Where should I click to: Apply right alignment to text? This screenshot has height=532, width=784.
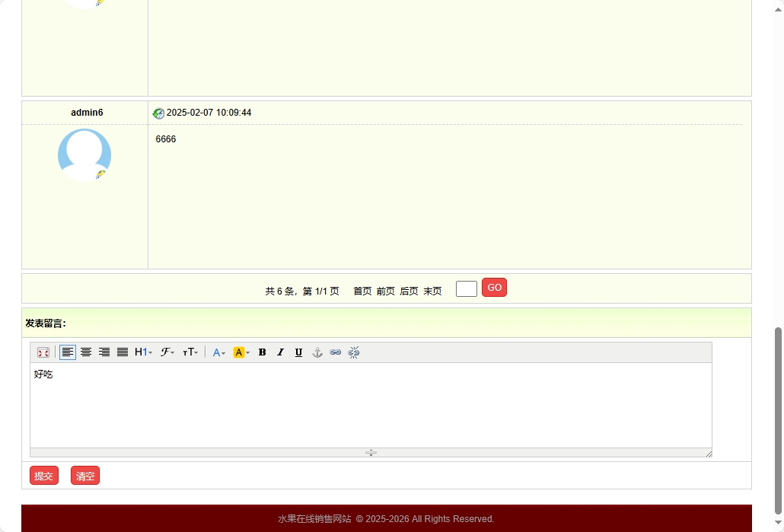104,352
